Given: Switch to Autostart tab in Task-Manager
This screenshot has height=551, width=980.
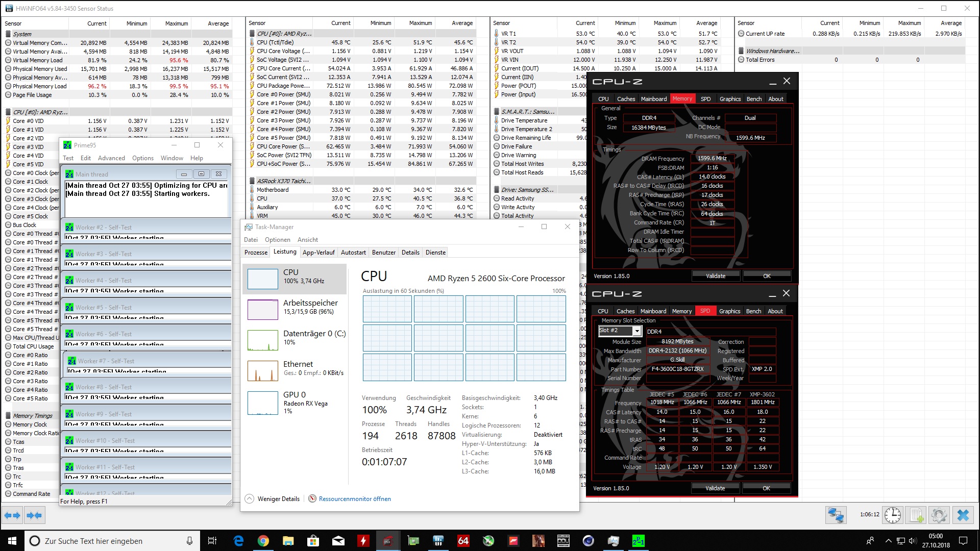Looking at the screenshot, I should click(x=353, y=253).
